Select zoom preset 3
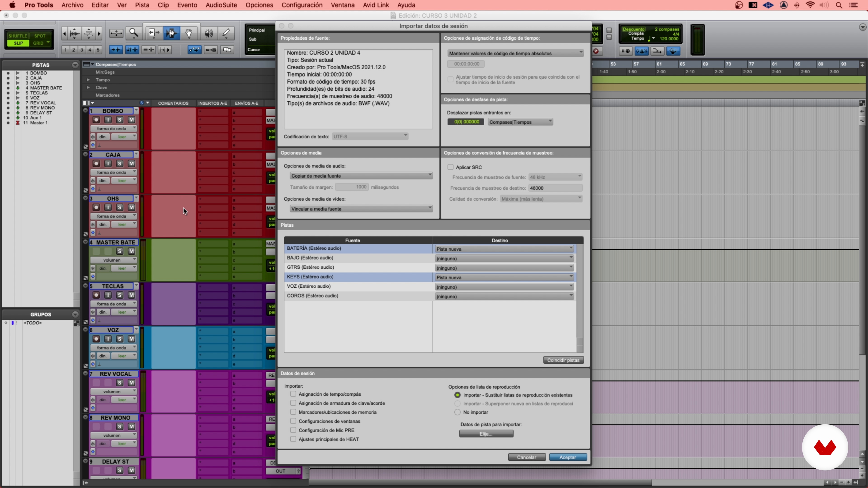The height and width of the screenshot is (488, 868). tap(82, 50)
